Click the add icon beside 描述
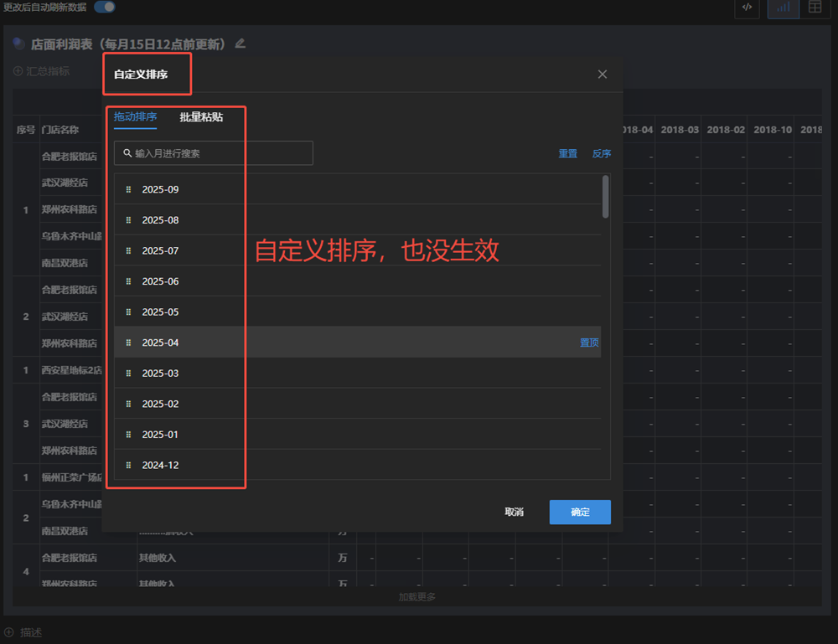Image resolution: width=838 pixels, height=644 pixels. (x=8, y=633)
